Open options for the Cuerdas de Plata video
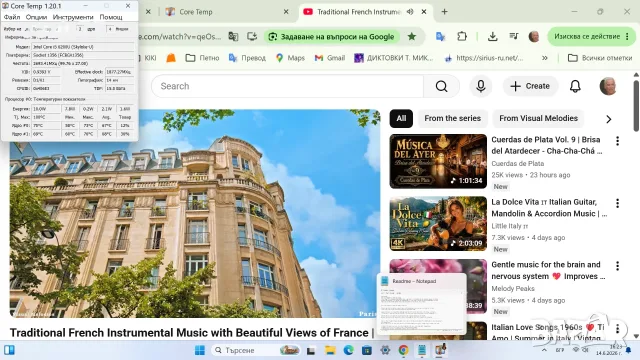 click(x=617, y=141)
